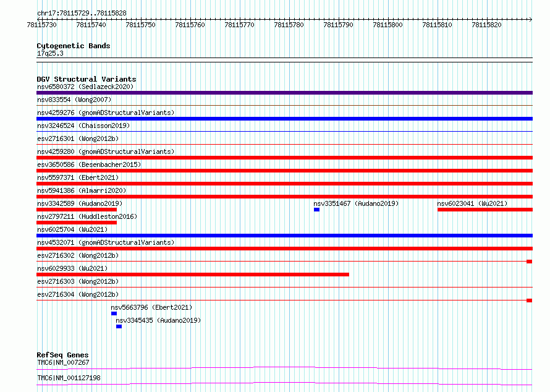Screen dimensions: 550x392
Task: Click the red bar under nsv5941386
Action: coord(284,197)
